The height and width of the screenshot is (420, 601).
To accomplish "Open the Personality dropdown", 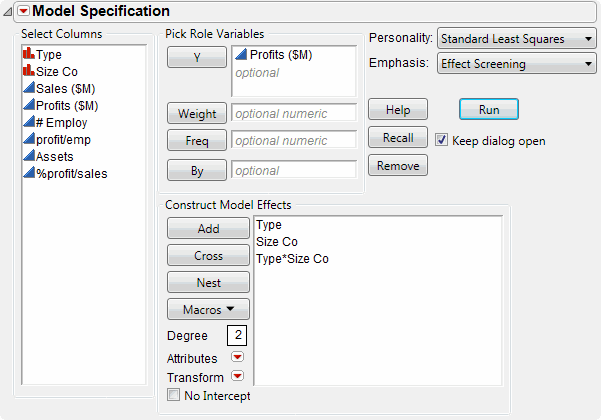I will (x=516, y=39).
